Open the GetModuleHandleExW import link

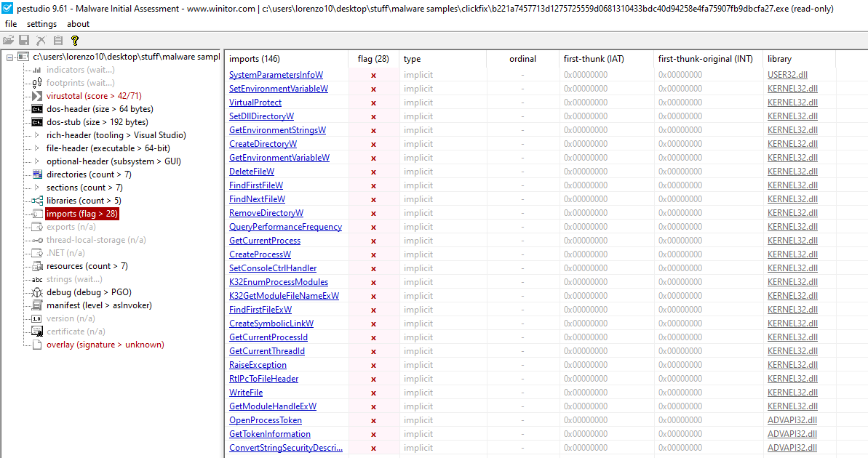(273, 406)
